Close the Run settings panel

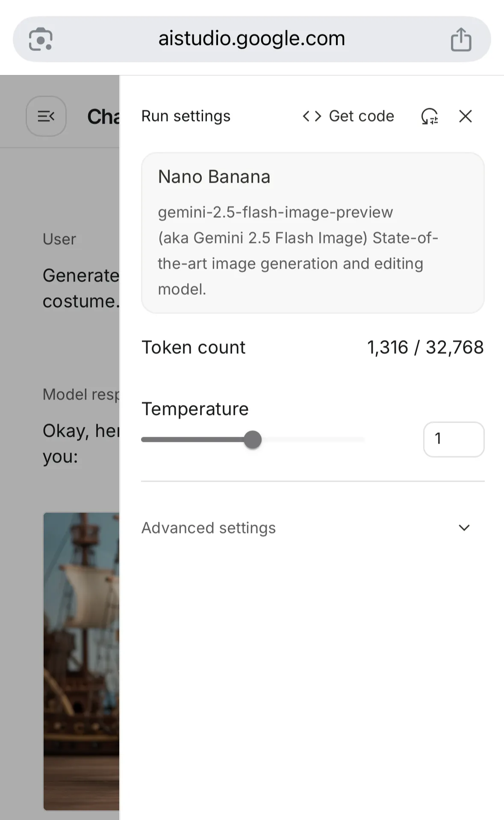click(465, 116)
